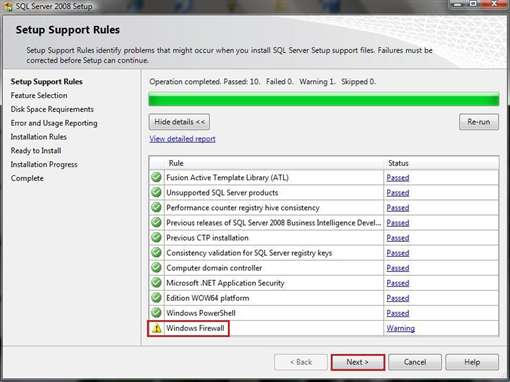Open Passed link for Edition WOW64 platform
Viewport: 510px width, 382px height.
point(398,298)
